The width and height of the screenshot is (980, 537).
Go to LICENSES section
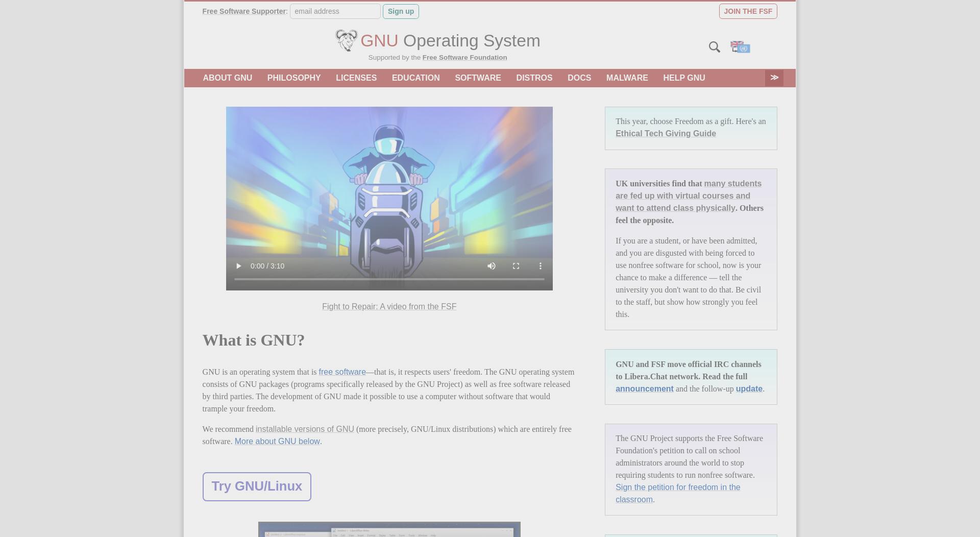[356, 78]
